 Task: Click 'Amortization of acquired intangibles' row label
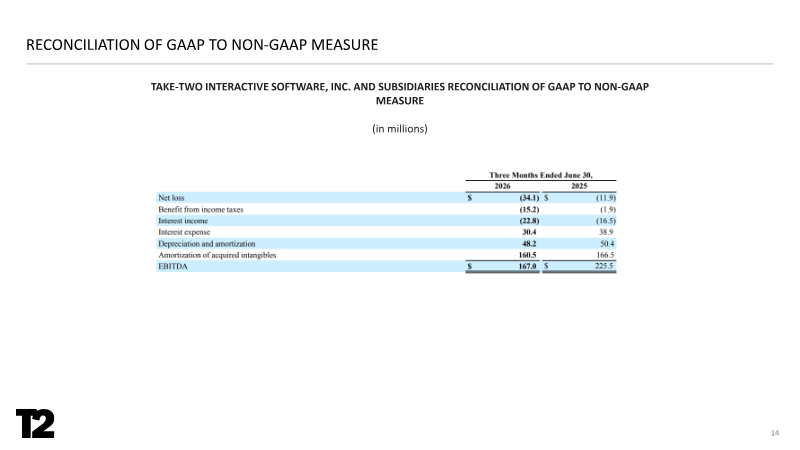pyautogui.click(x=217, y=255)
